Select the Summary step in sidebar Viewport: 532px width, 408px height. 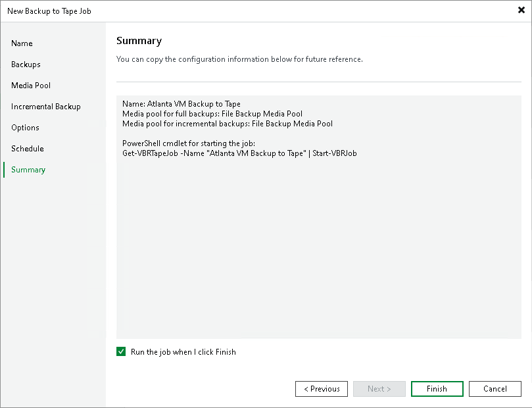point(28,170)
